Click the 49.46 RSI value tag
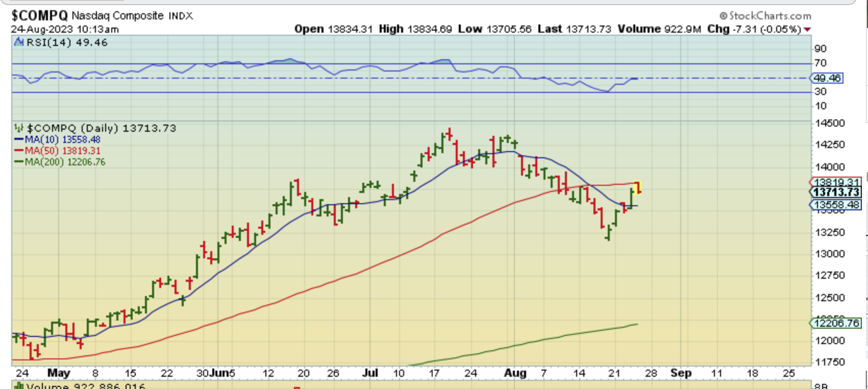The image size is (868, 389). point(827,78)
